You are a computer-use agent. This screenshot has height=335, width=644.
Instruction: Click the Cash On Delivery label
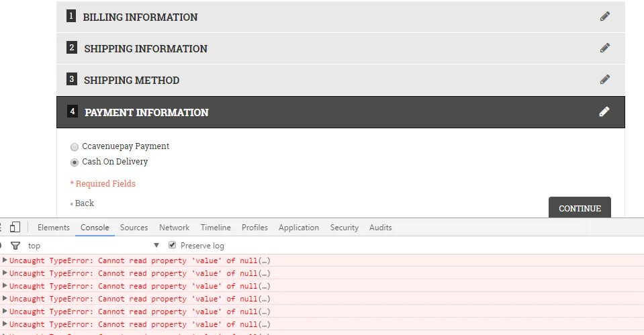click(x=115, y=162)
